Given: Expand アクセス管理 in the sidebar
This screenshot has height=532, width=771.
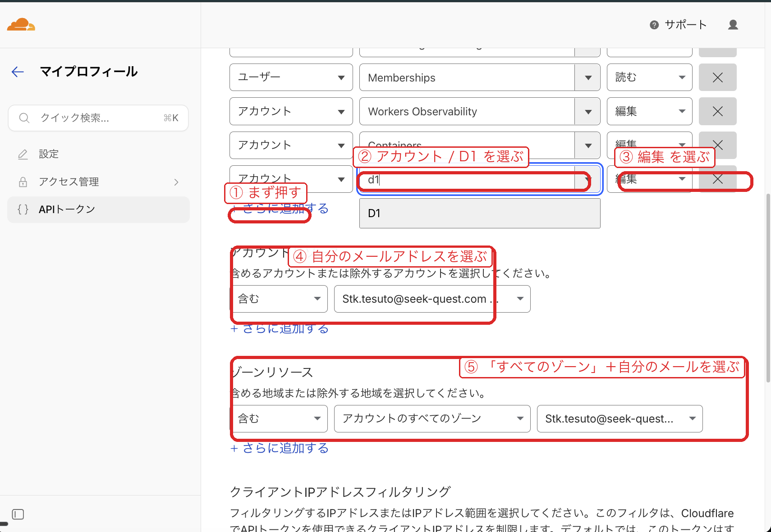Looking at the screenshot, I should (x=98, y=182).
